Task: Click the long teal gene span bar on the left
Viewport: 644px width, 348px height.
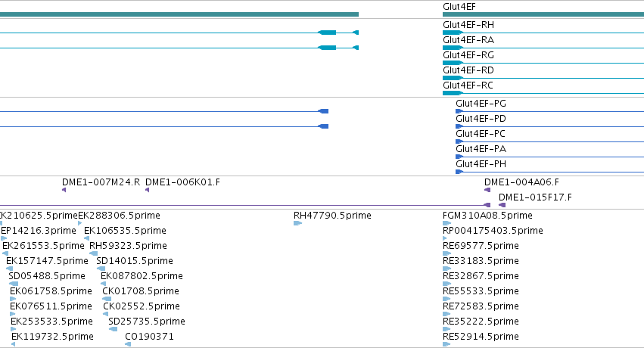Action: 179,14
